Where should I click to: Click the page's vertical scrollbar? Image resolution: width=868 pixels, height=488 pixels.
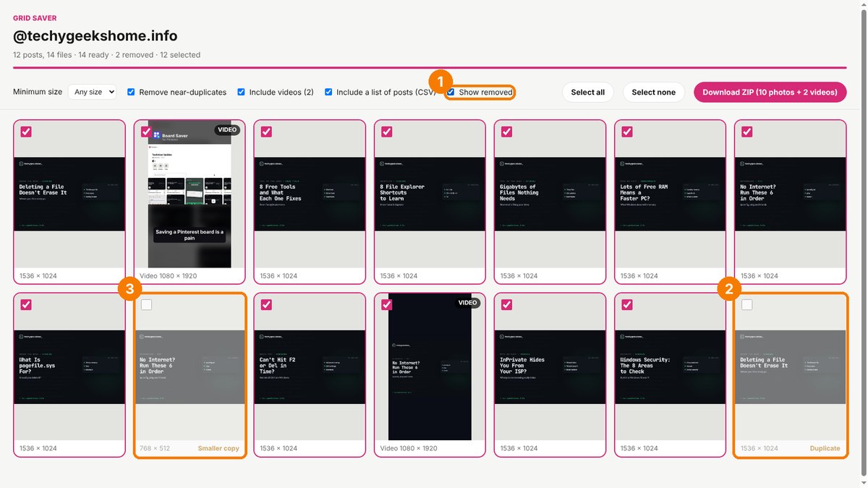click(x=864, y=244)
